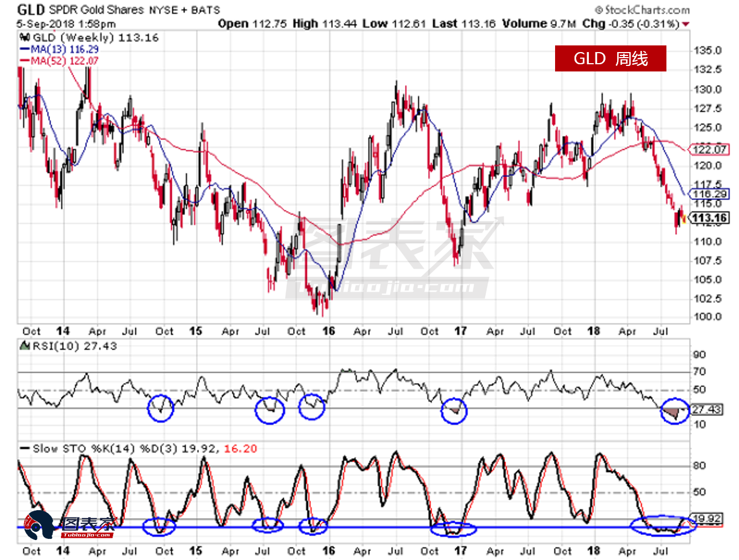Viewport: 739px width, 560px height.
Task: Click the blue MA(13) legend line marker
Action: coord(24,49)
